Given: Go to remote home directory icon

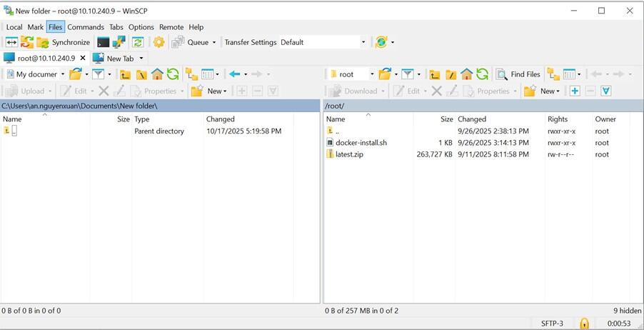Looking at the screenshot, I should 466,74.
